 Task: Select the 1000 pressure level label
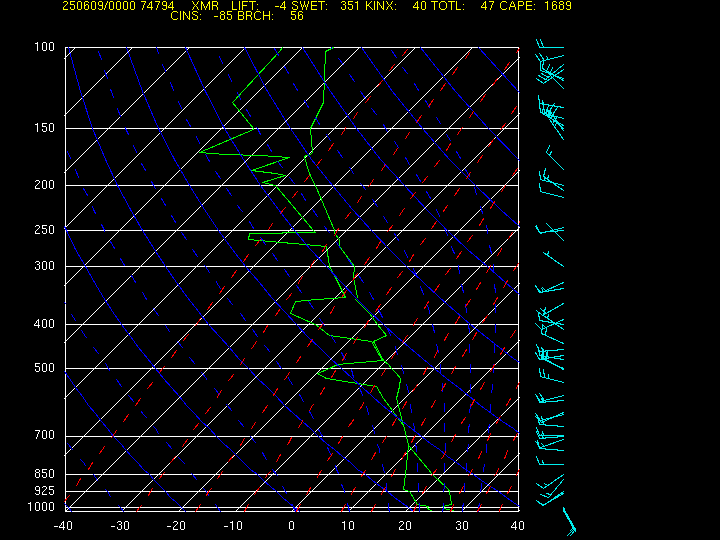point(41,506)
